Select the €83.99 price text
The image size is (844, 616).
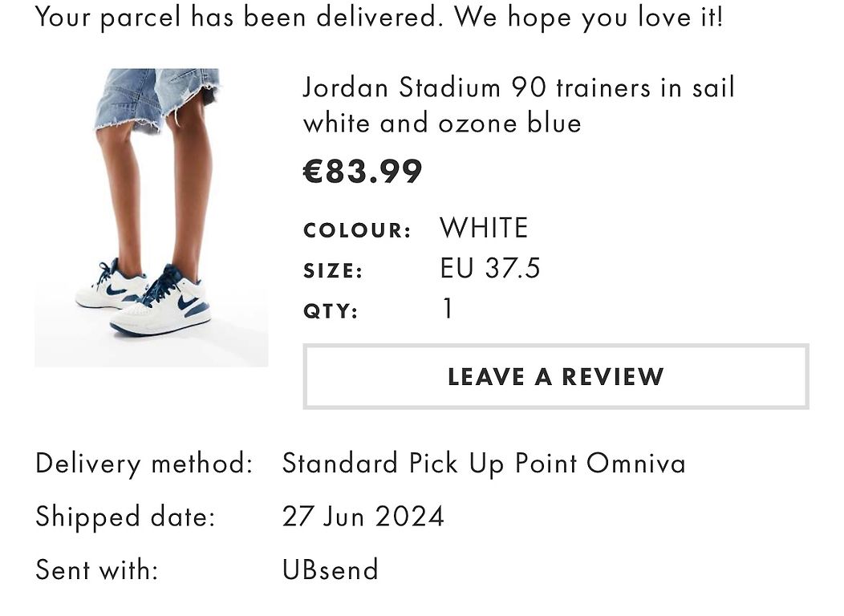pos(363,172)
